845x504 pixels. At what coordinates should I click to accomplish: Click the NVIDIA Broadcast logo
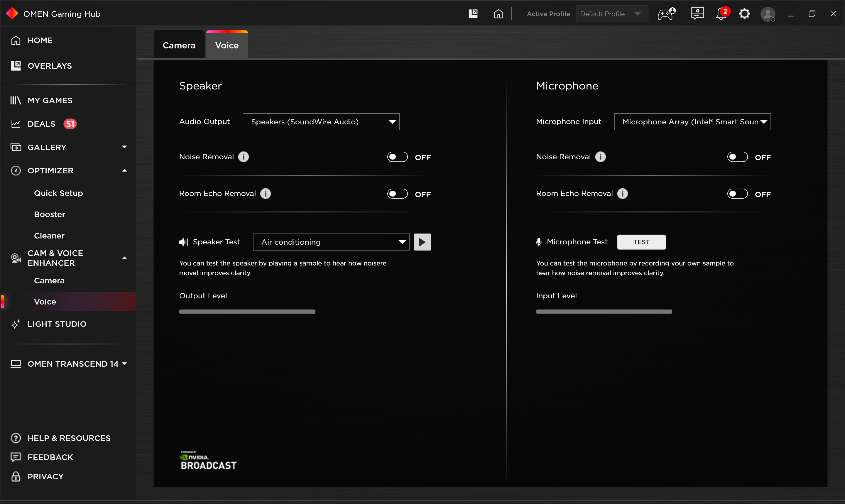[x=208, y=460]
